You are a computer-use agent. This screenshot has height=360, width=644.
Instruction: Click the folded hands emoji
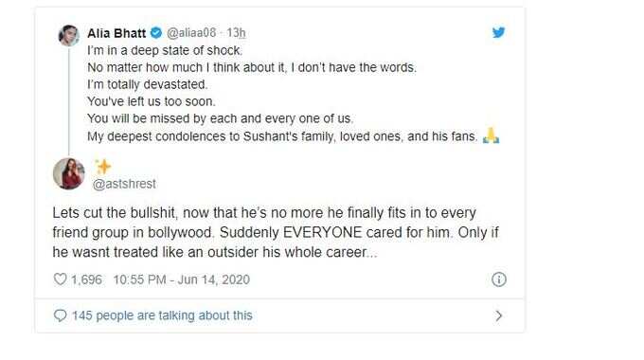coord(492,135)
